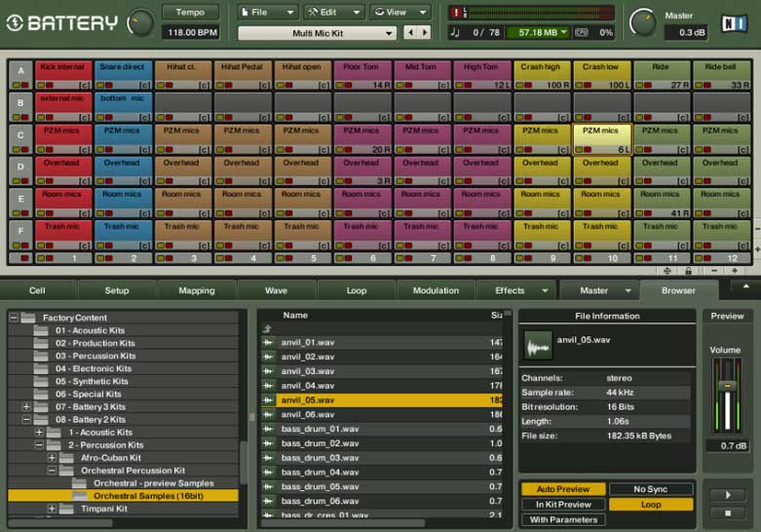The image size is (761, 532).
Task: Toggle yellow button on column 6 header
Action: coord(340,258)
